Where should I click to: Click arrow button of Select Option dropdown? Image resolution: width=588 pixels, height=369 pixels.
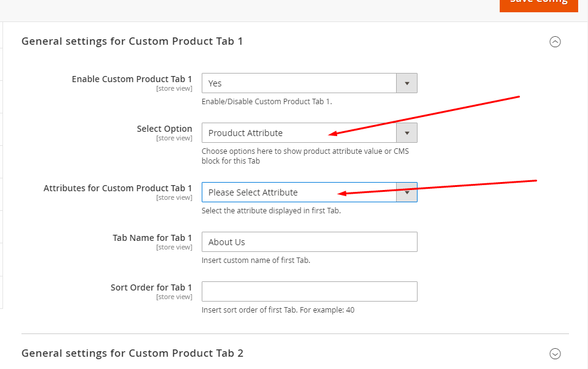[407, 133]
